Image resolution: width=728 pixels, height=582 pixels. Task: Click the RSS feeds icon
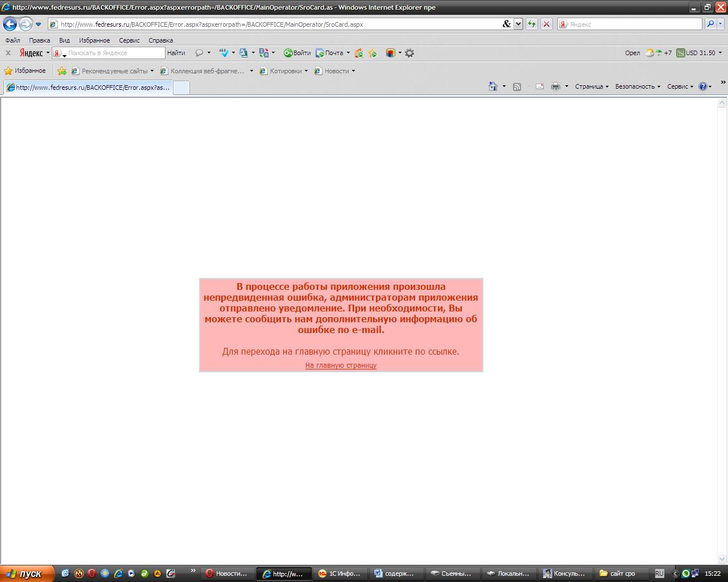(517, 86)
